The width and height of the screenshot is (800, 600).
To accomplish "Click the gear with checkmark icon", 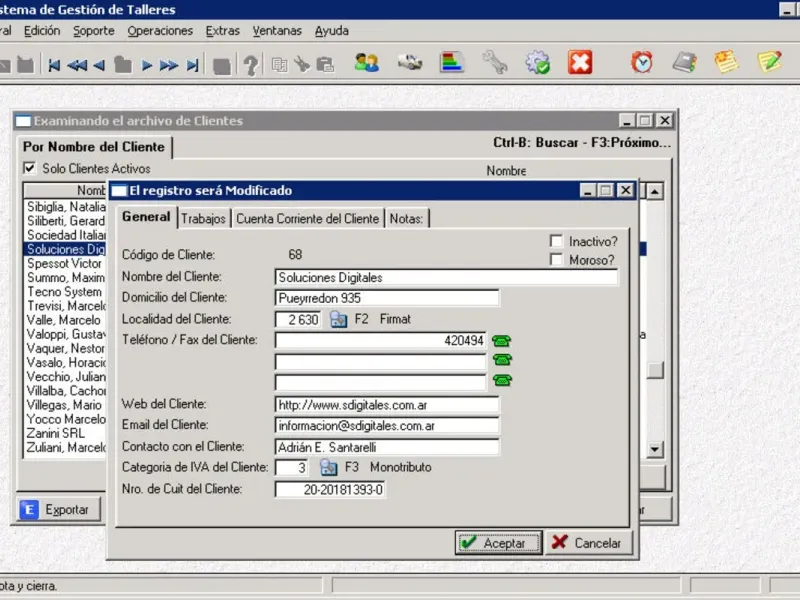I will click(x=538, y=62).
